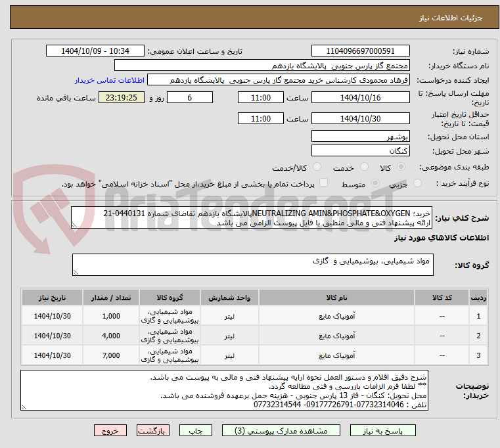The width and height of the screenshot is (500, 448).
Task: Select the کالا/خدمت radio button
Action: click(317, 167)
